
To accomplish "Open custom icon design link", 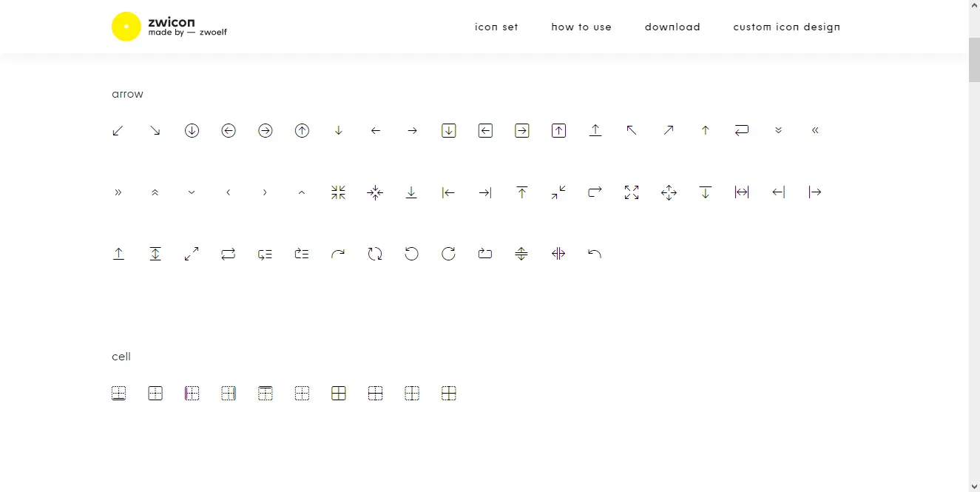I will (x=787, y=27).
